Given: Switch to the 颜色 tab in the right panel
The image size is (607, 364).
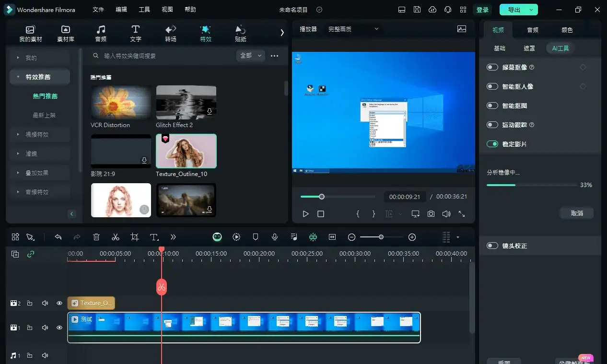Looking at the screenshot, I should [x=566, y=29].
